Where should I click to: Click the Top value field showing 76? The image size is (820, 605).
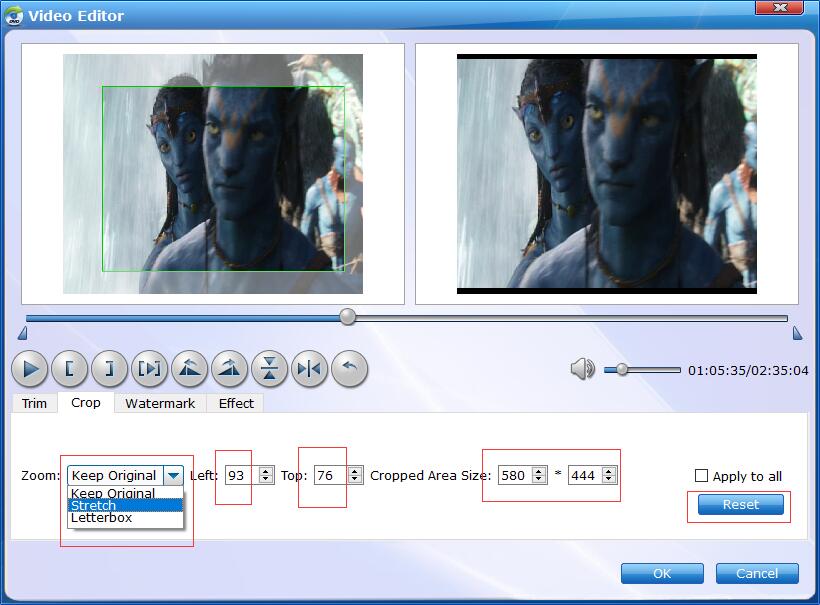(x=331, y=475)
